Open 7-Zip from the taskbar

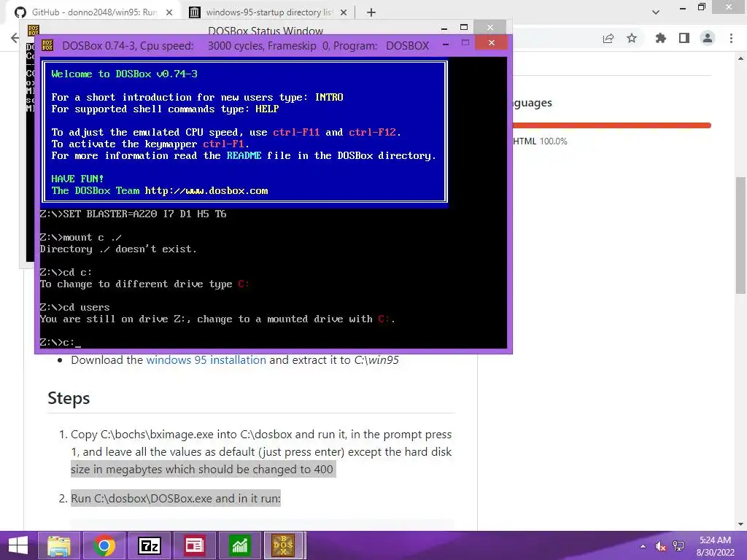pyautogui.click(x=150, y=545)
